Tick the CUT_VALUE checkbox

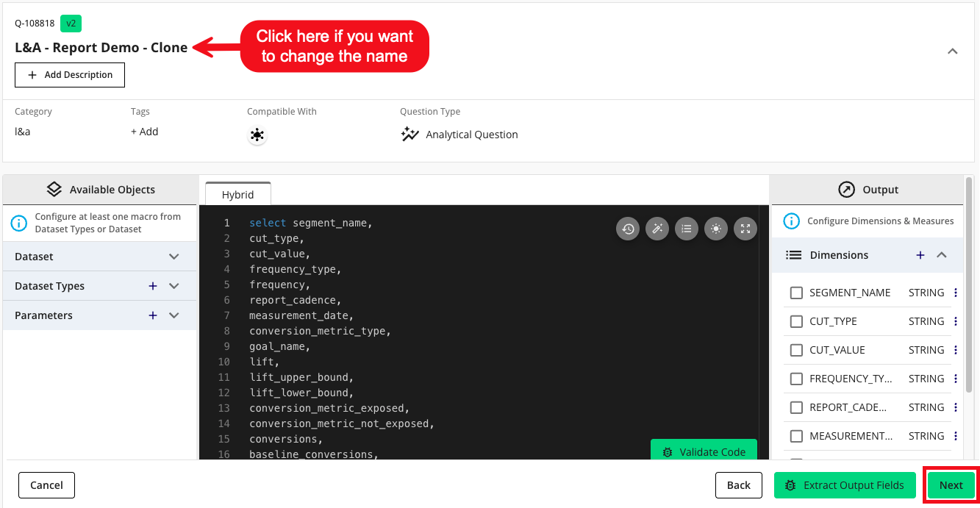pos(796,350)
